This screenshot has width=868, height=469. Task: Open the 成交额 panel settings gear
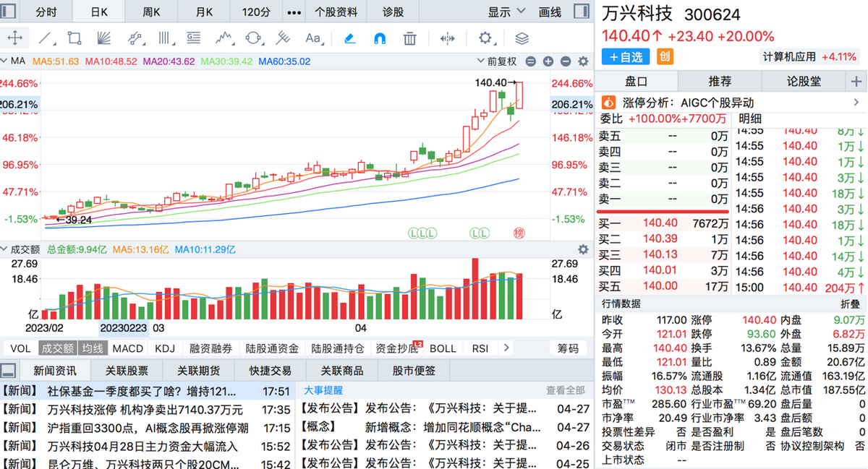(x=582, y=249)
